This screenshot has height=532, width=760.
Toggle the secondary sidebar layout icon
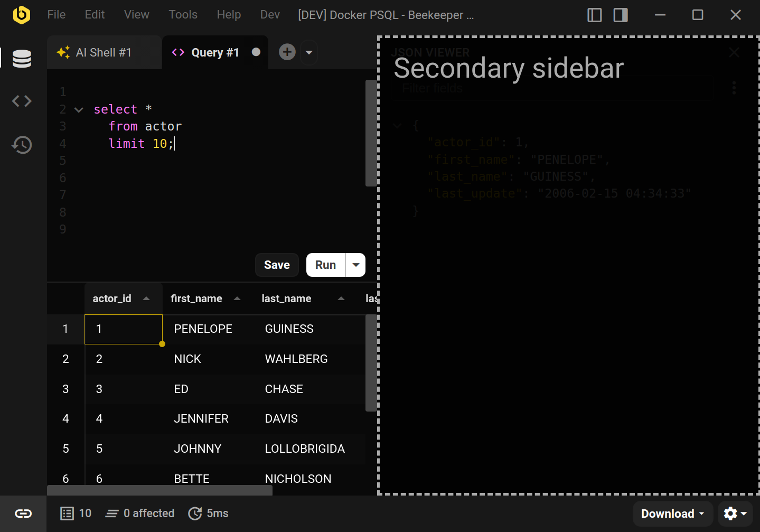point(621,15)
